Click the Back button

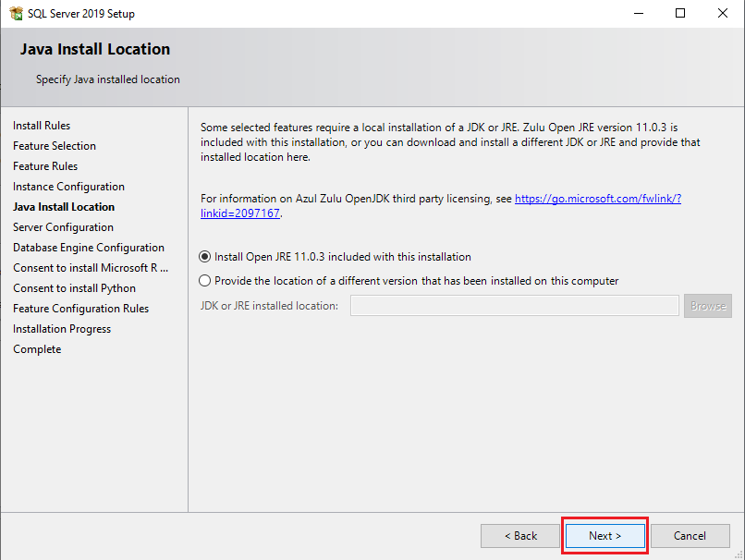[520, 535]
